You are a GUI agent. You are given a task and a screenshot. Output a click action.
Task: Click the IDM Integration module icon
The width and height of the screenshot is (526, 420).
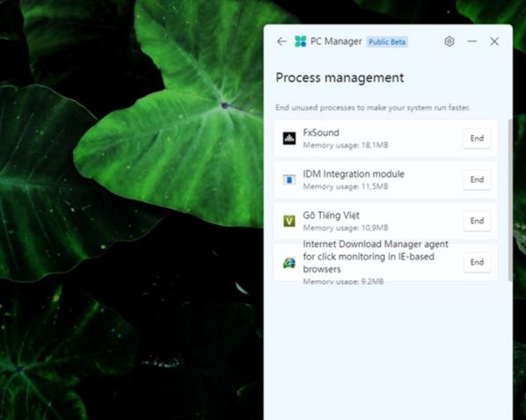[x=289, y=179]
